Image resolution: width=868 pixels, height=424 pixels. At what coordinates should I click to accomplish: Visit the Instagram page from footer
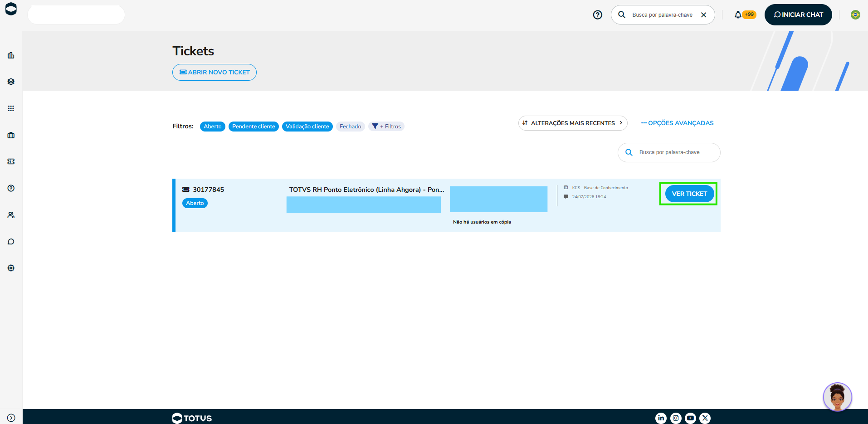pos(676,418)
